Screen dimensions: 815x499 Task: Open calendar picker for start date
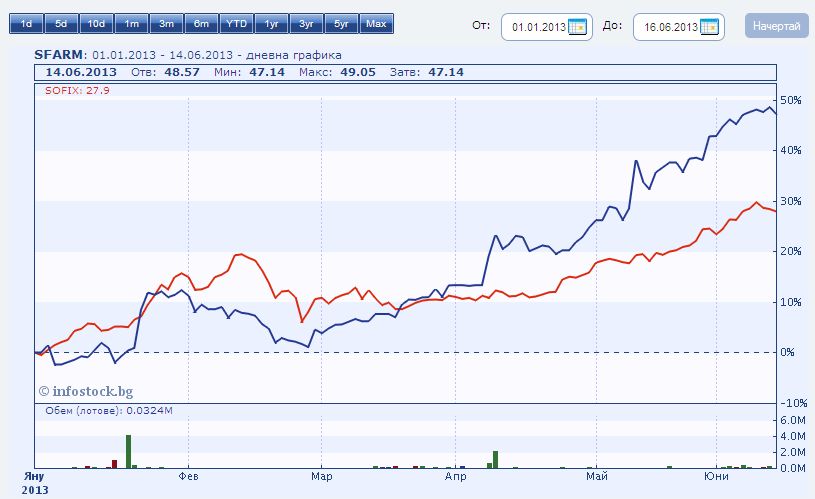[x=577, y=27]
